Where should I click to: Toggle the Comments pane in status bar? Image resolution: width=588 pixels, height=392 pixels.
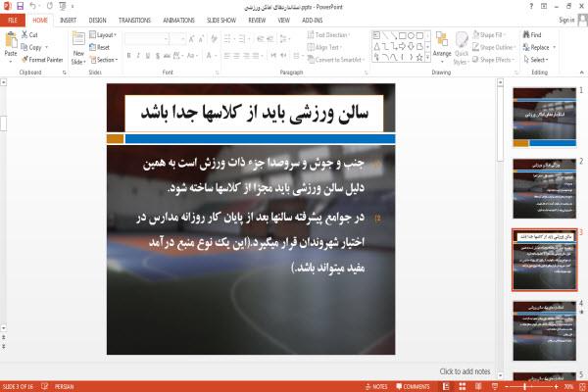click(x=413, y=386)
